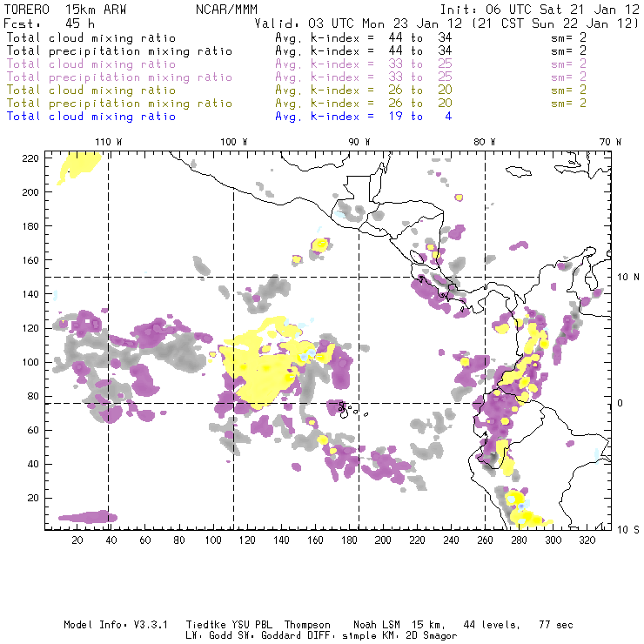644x644 pixels.
Task: Click the olive "Total precipitation mixing ratio" legend entry
Action: coord(119,103)
